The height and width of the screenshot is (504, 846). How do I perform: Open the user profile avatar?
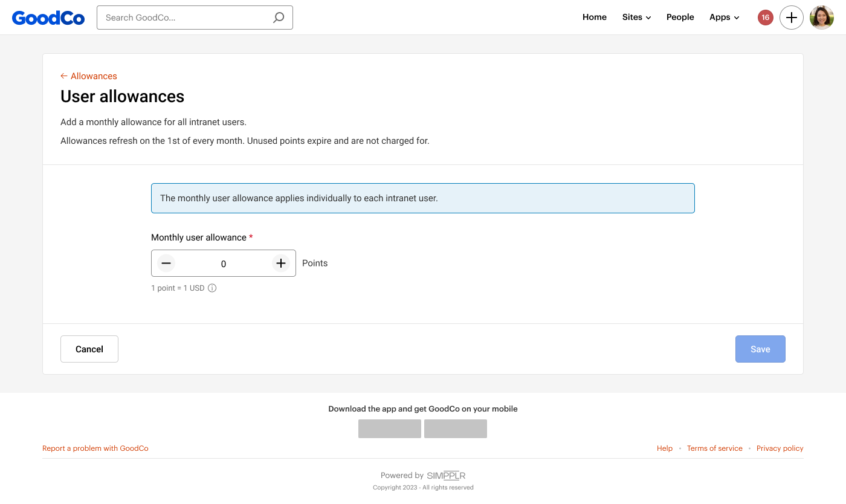coord(821,18)
